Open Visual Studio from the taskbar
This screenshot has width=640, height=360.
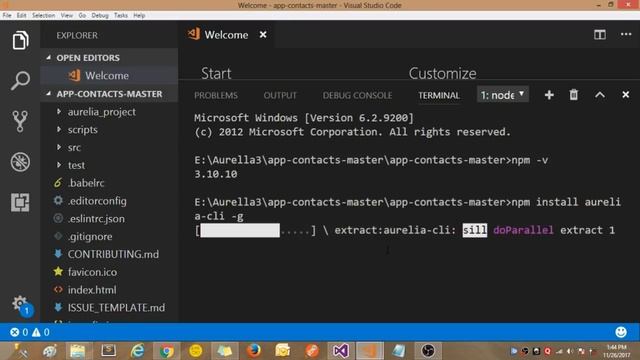coord(340,351)
